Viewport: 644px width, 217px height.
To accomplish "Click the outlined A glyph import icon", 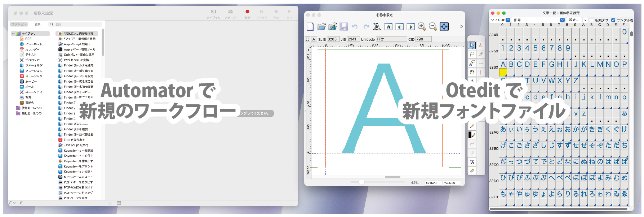I will tap(377, 26).
